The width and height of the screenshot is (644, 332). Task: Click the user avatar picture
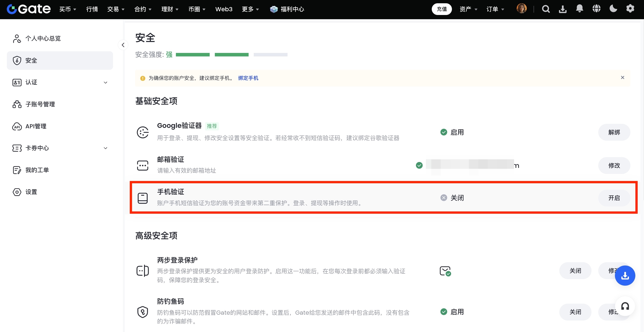pyautogui.click(x=522, y=9)
